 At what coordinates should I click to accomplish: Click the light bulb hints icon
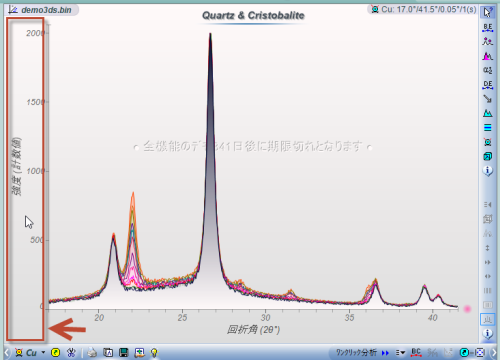point(154,352)
